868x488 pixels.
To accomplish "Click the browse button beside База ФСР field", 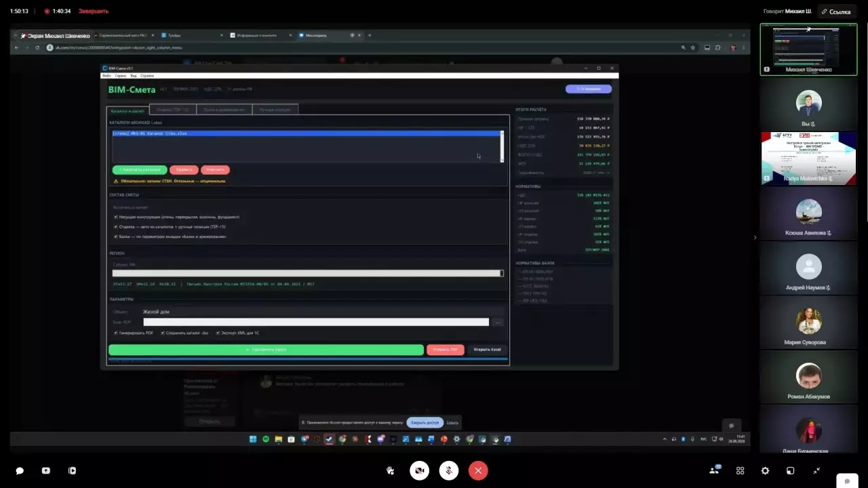I will point(498,323).
